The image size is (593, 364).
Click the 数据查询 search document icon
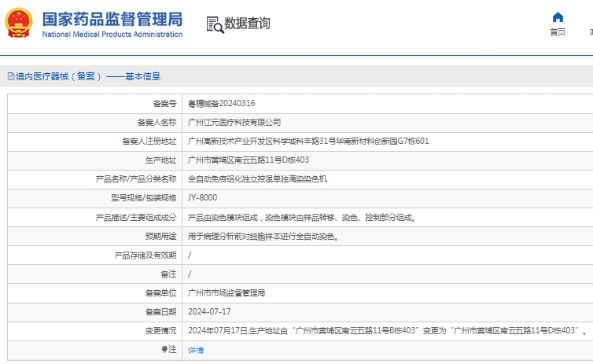[x=215, y=24]
